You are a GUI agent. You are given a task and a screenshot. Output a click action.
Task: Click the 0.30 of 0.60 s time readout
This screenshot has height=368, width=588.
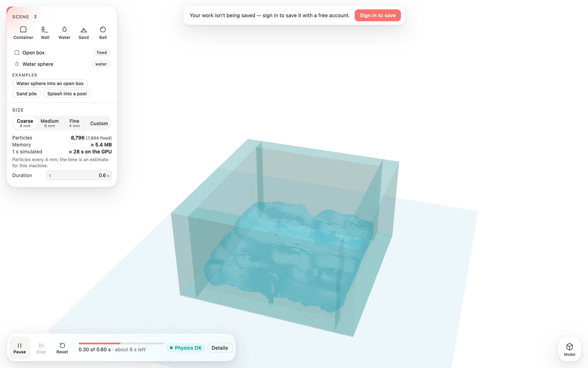pos(95,350)
